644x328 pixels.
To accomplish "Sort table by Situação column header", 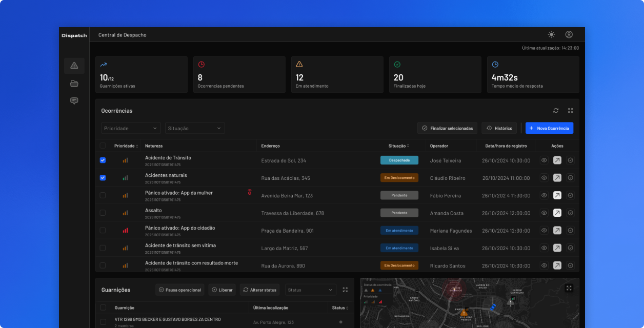I will pyautogui.click(x=399, y=146).
